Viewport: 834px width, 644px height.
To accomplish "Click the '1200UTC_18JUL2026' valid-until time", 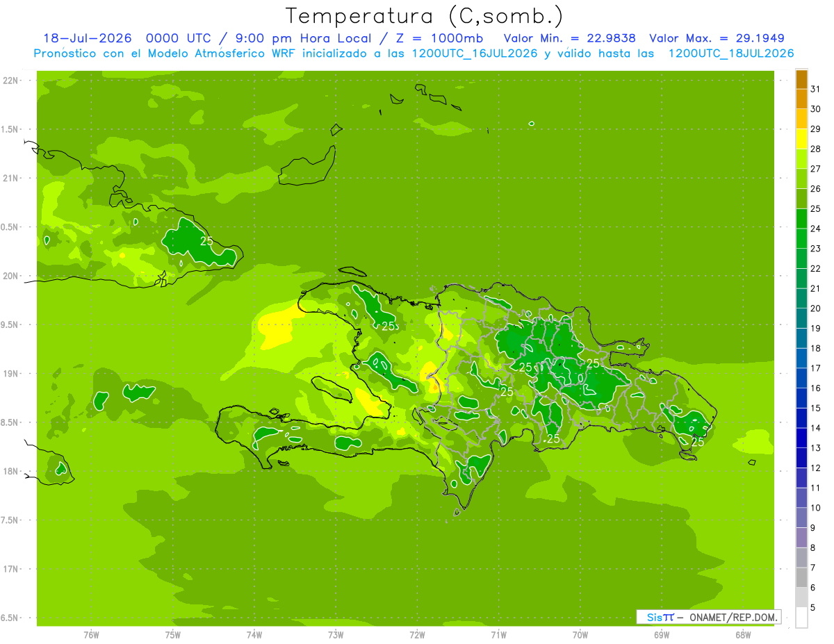I will [731, 53].
